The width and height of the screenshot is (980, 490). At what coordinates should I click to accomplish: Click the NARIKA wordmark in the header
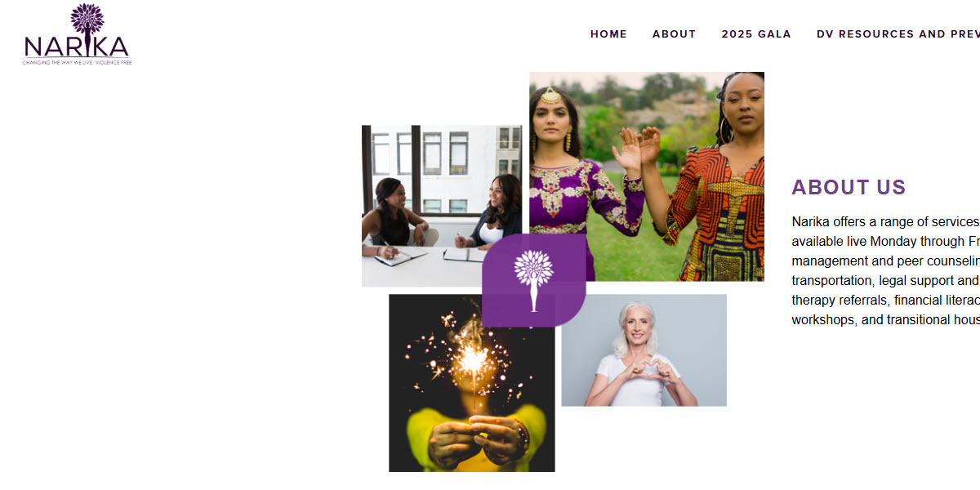click(77, 47)
